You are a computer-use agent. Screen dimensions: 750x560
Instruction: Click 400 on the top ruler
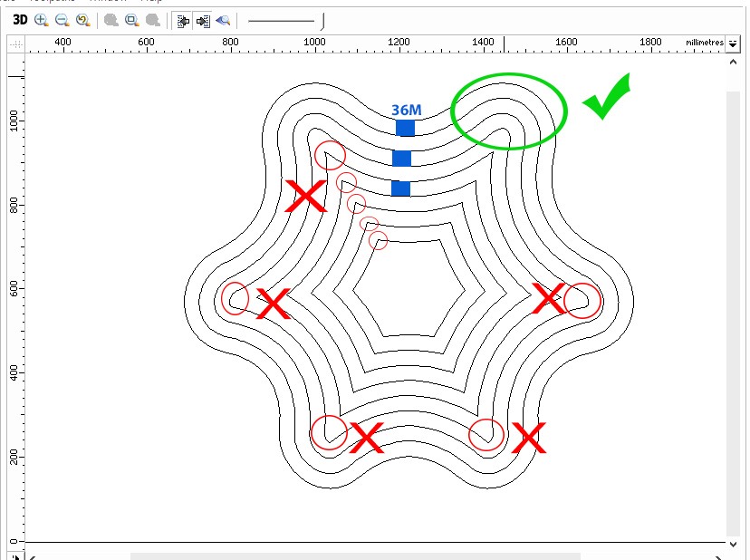(62, 42)
